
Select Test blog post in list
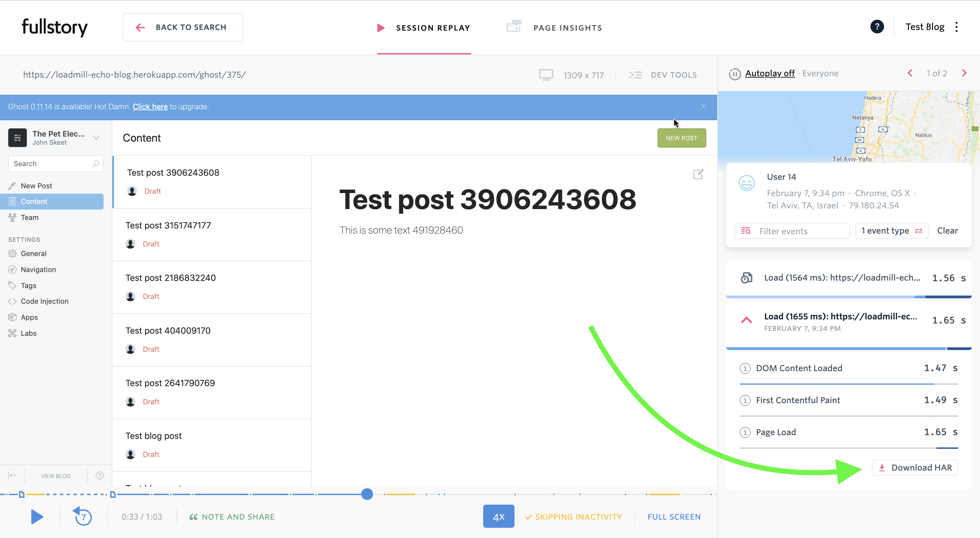pyautogui.click(x=212, y=445)
